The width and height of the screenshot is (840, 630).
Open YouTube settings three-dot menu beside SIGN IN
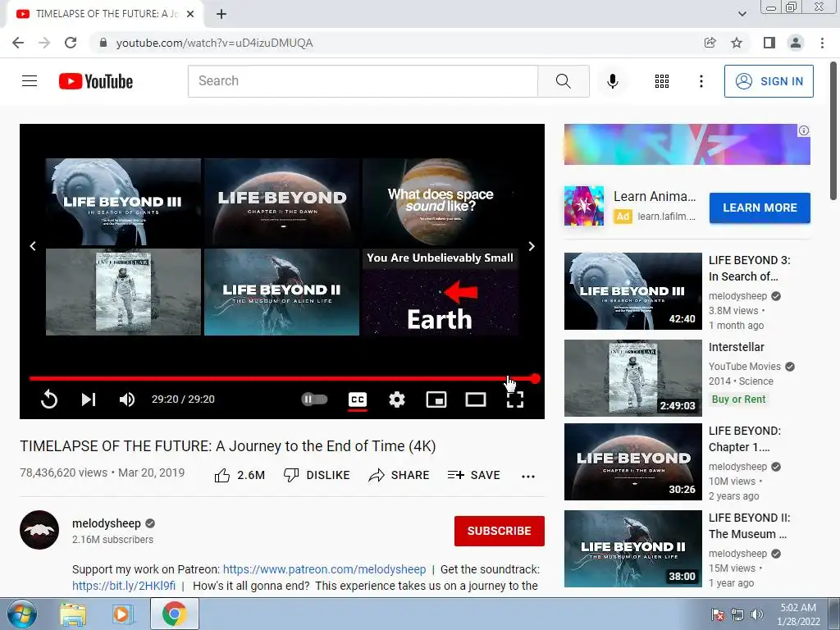click(x=701, y=81)
